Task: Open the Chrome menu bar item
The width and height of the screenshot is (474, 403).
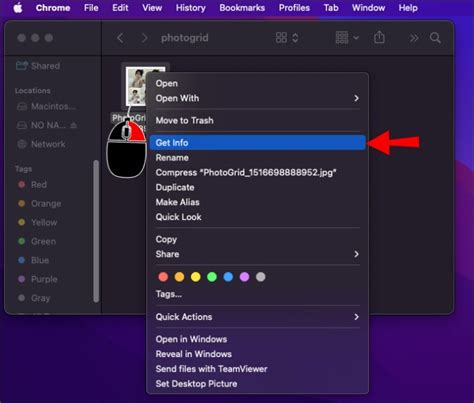Action: pos(53,8)
